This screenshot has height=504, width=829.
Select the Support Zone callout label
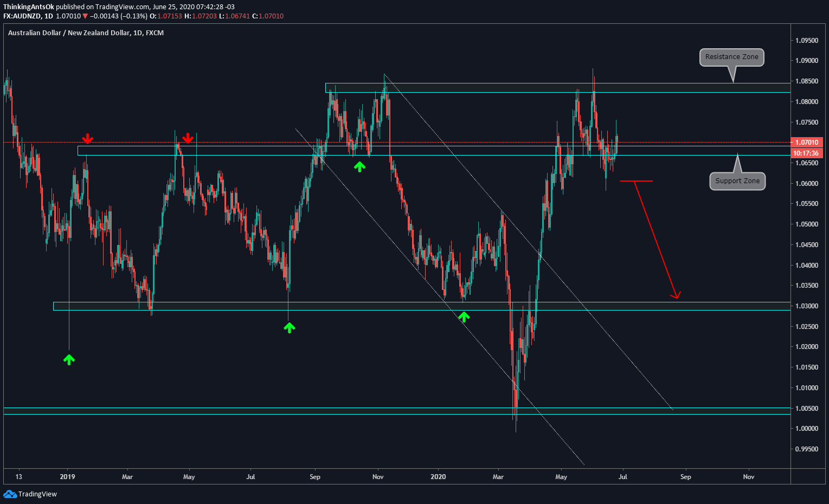(737, 181)
